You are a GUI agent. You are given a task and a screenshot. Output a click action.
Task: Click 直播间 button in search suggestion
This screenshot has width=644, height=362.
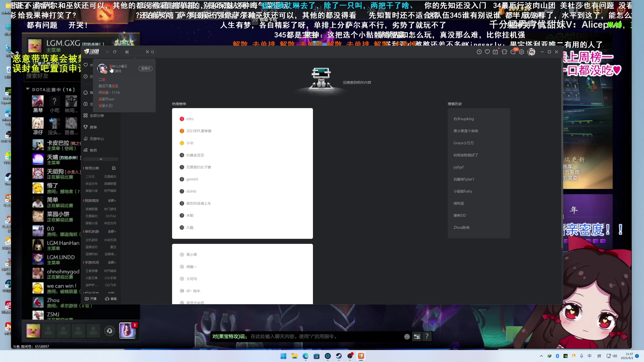(145, 68)
